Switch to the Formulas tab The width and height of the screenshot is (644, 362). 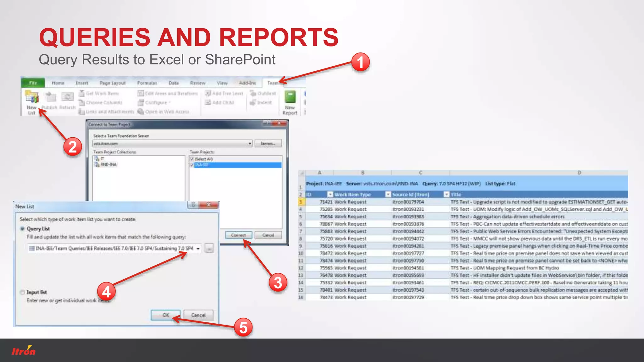147,83
